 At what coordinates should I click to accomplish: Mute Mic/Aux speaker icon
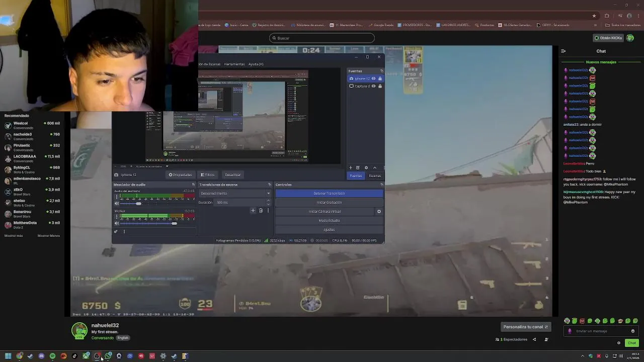[117, 223]
